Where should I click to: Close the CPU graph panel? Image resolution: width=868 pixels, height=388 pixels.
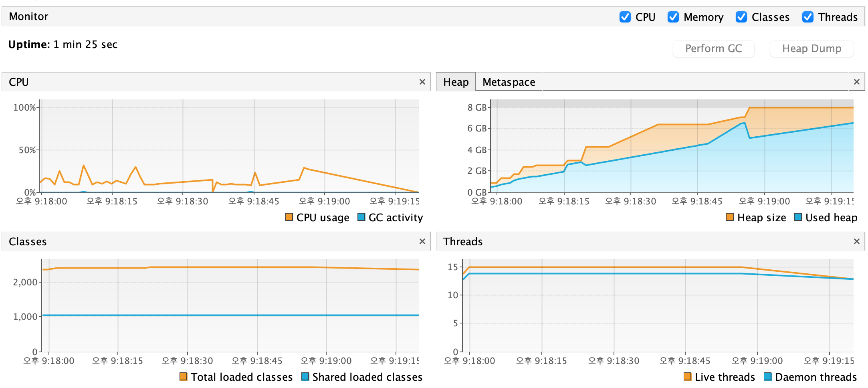click(x=422, y=82)
